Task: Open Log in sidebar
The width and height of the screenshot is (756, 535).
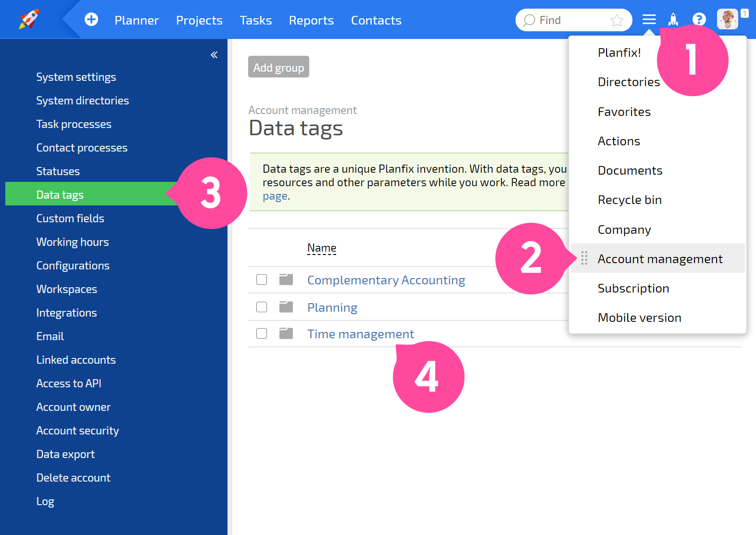Action: (45, 501)
